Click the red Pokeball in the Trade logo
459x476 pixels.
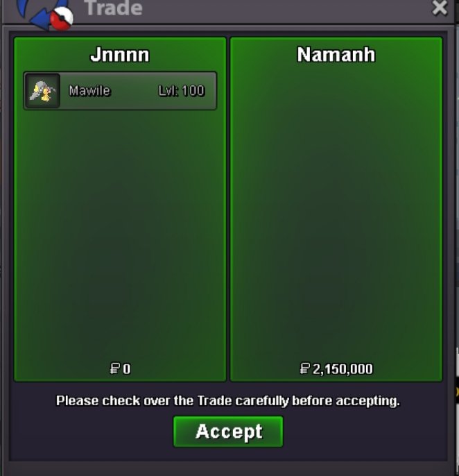[62, 19]
